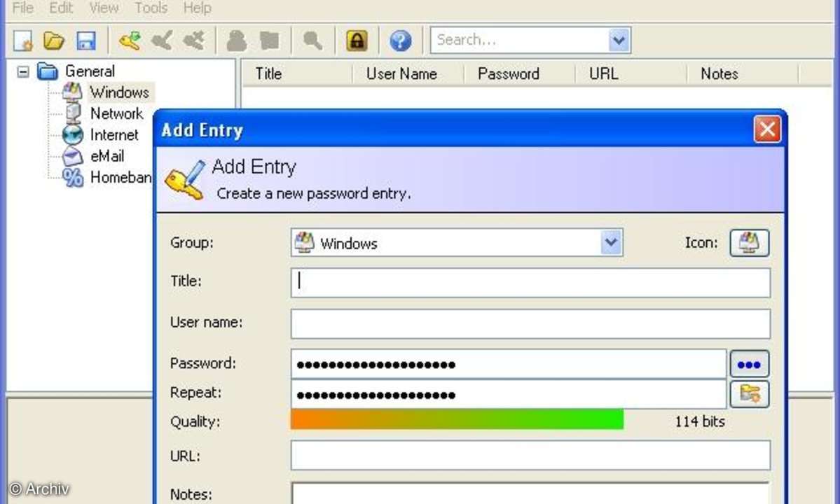Click the Password input field
The image size is (840, 504).
pos(509,365)
